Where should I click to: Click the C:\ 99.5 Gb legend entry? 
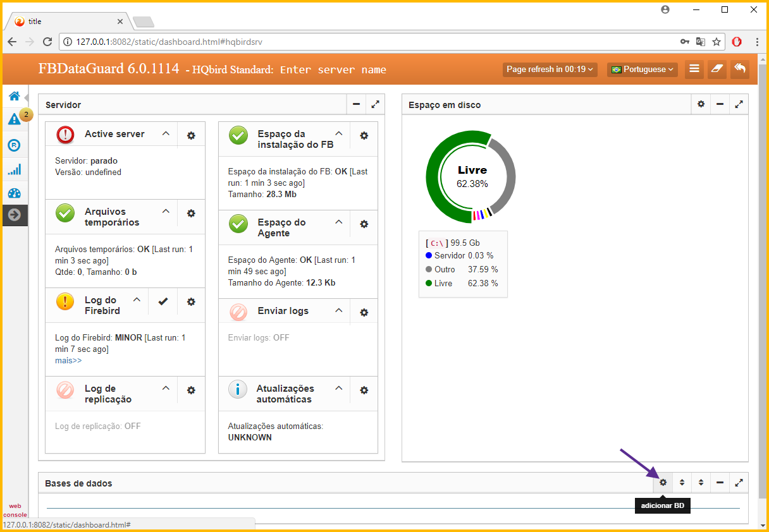452,243
